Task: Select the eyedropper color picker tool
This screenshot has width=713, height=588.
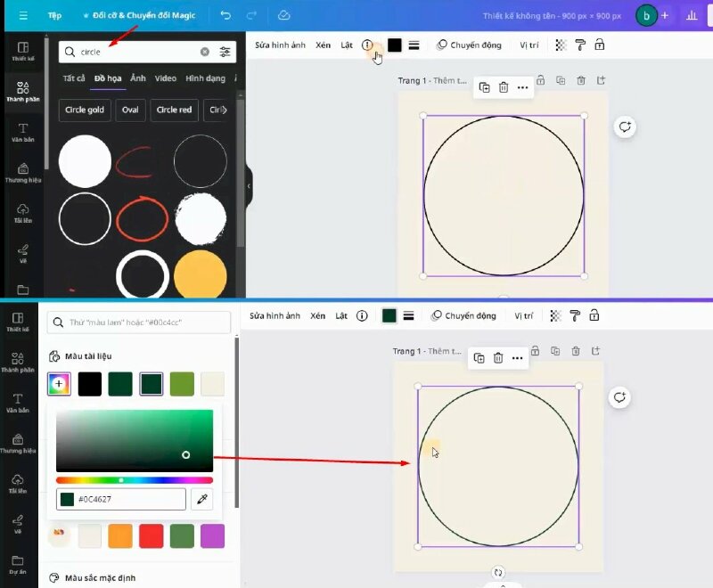Action: pos(202,500)
